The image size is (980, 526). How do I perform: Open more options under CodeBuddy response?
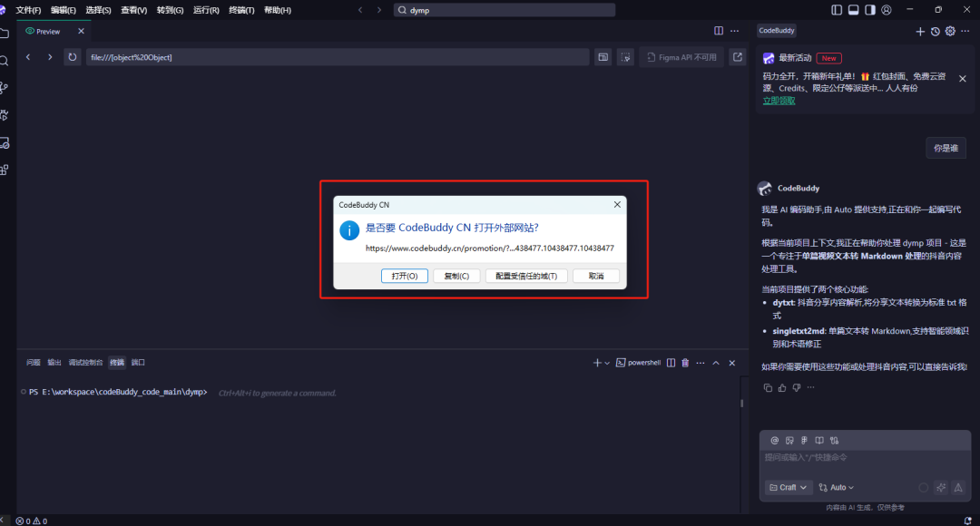click(x=810, y=387)
